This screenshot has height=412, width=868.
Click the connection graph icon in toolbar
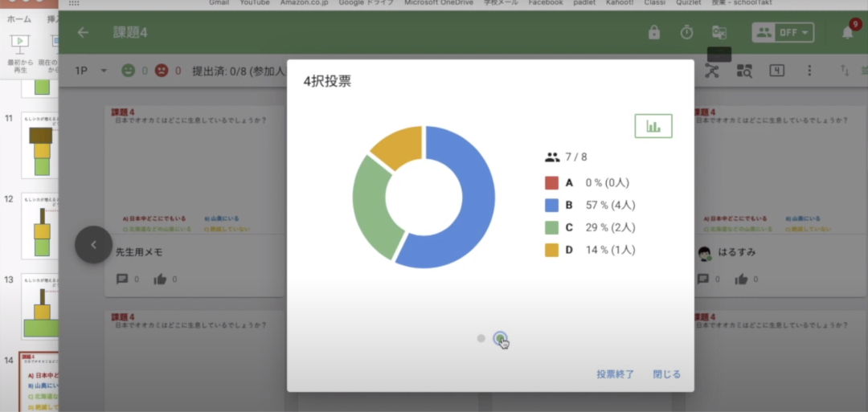(713, 71)
